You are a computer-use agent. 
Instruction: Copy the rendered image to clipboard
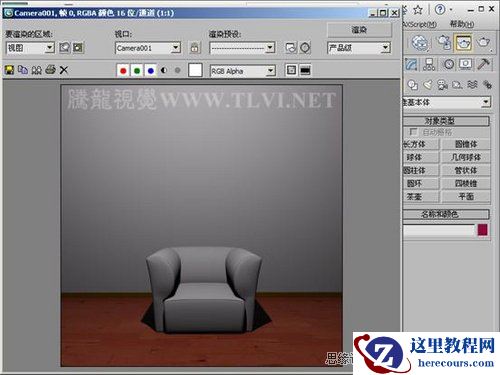click(23, 70)
